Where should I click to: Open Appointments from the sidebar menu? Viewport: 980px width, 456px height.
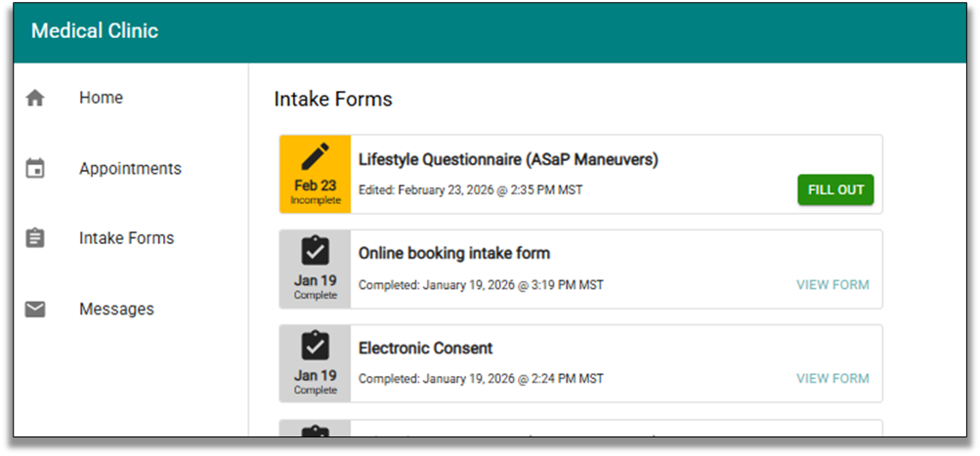[x=130, y=169]
